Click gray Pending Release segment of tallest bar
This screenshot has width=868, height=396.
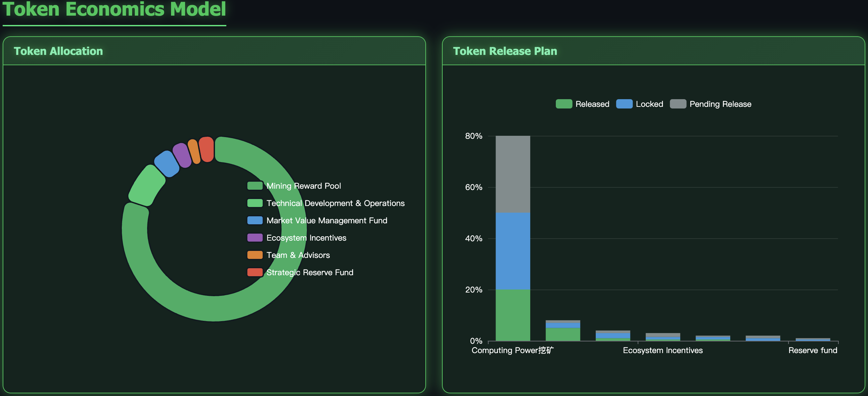coord(513,174)
